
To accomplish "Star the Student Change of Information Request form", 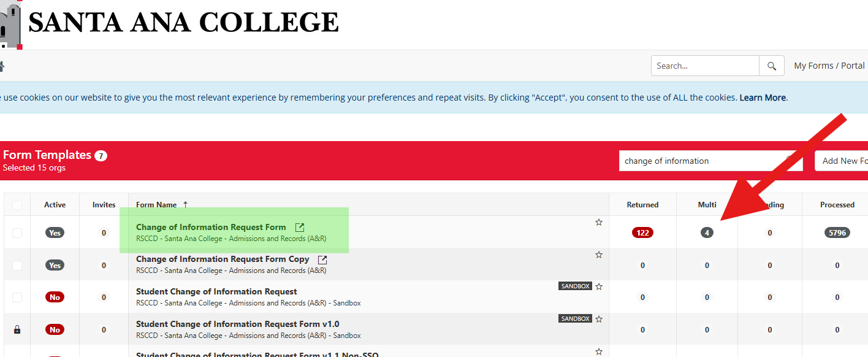I will (x=599, y=286).
